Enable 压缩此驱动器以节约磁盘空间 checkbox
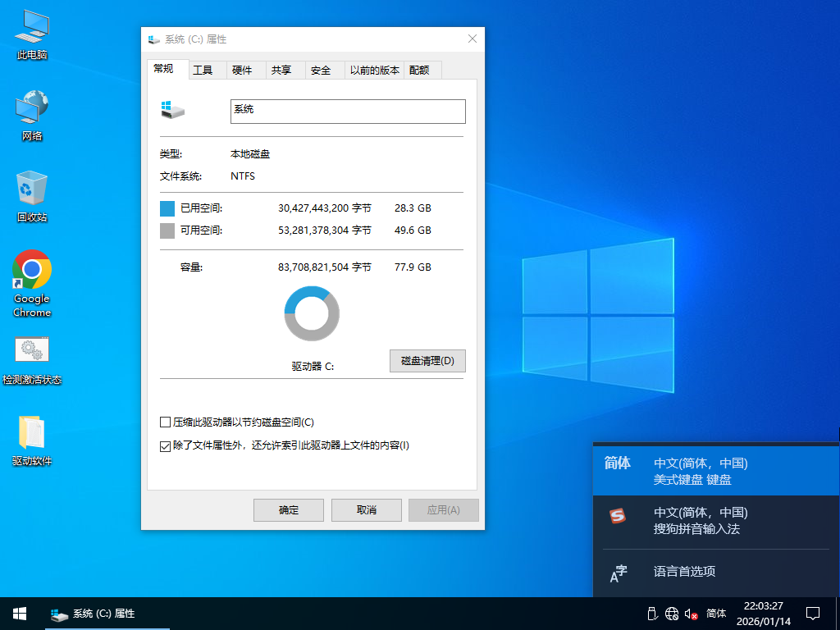The height and width of the screenshot is (630, 840). (166, 422)
